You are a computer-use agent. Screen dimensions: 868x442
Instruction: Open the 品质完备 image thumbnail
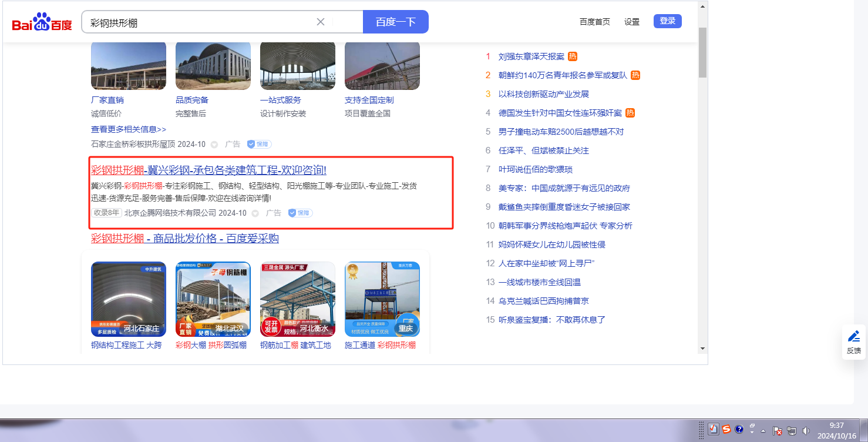[213, 65]
